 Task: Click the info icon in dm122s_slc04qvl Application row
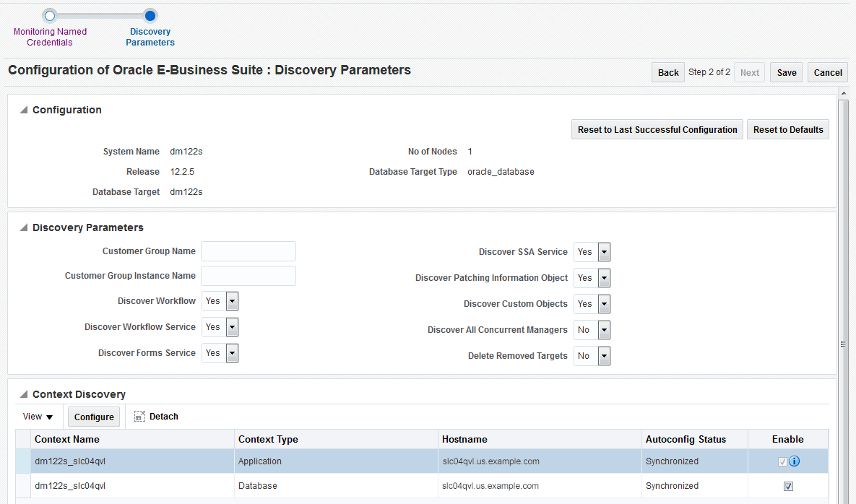point(795,461)
